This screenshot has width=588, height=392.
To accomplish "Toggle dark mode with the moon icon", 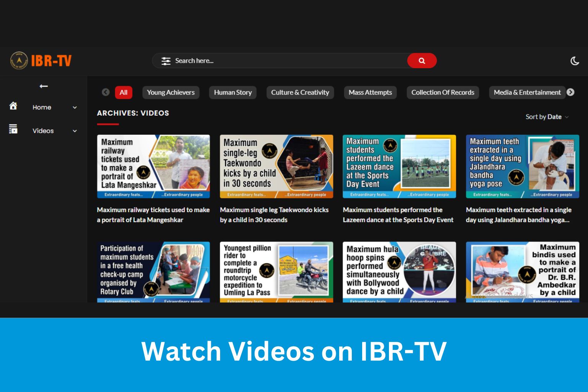I will [575, 60].
